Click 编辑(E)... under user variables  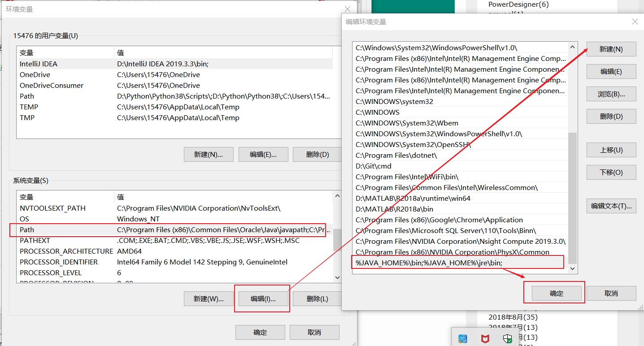tap(263, 155)
